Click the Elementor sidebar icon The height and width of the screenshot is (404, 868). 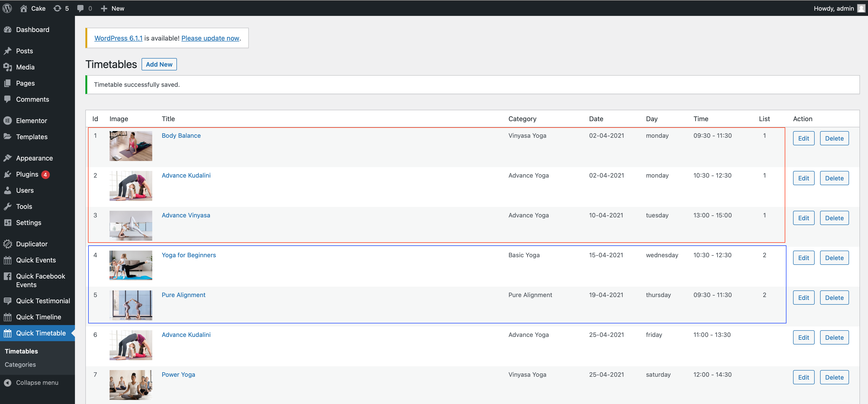pos(7,120)
